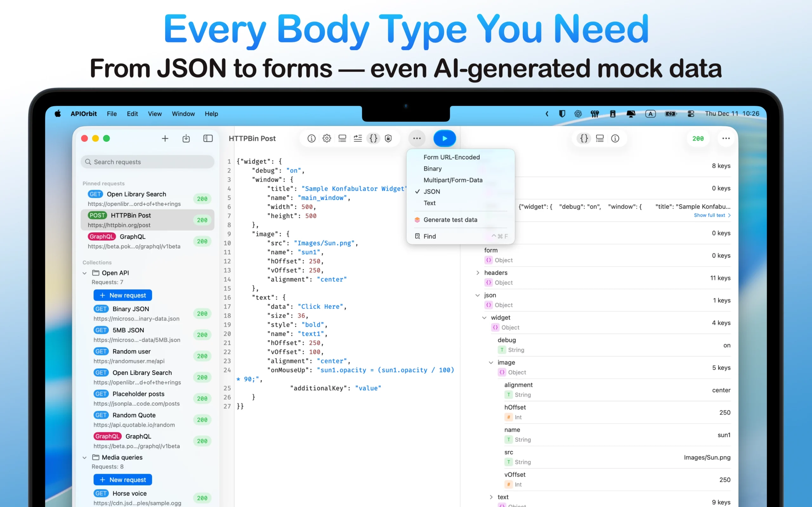Screen dimensions: 812x507
Task: Click the import requests icon in sidebar header
Action: (x=186, y=138)
